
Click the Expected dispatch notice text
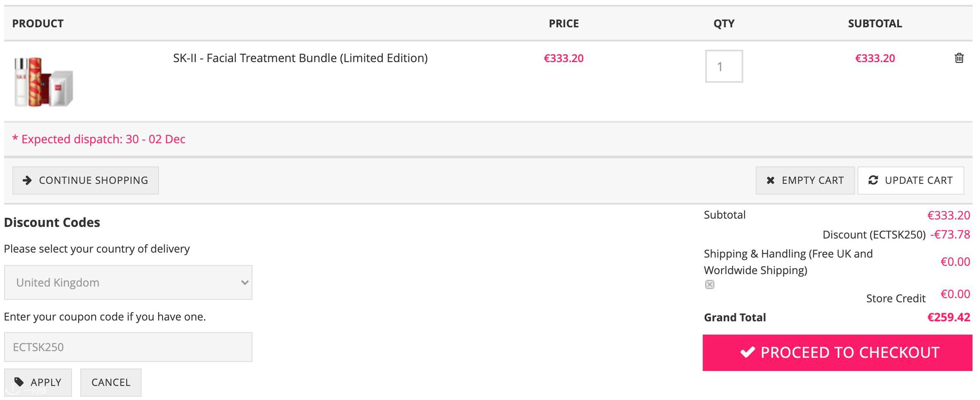(99, 139)
